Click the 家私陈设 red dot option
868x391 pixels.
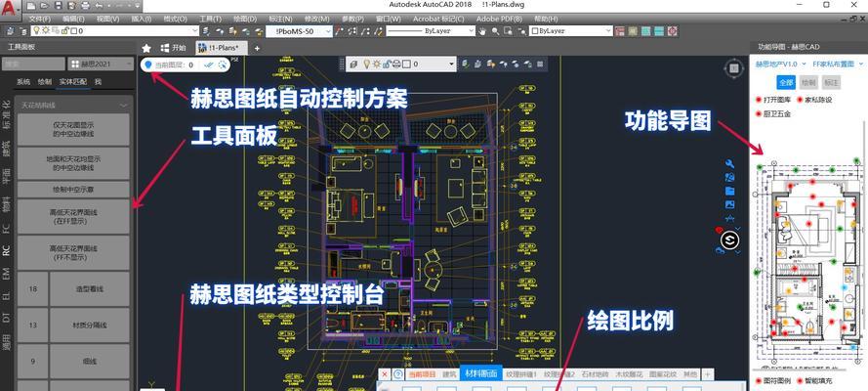(815, 100)
